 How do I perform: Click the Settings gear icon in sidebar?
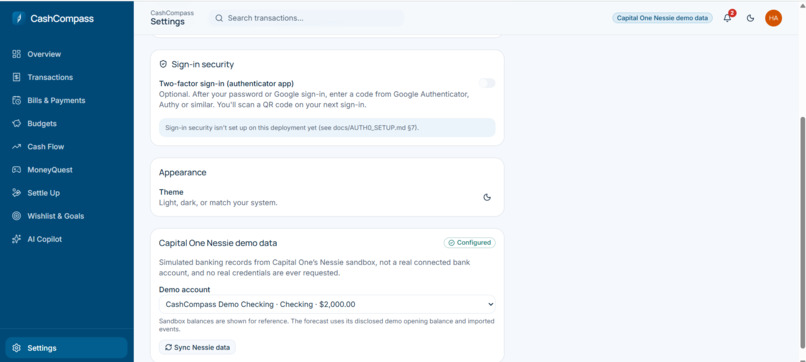16,348
